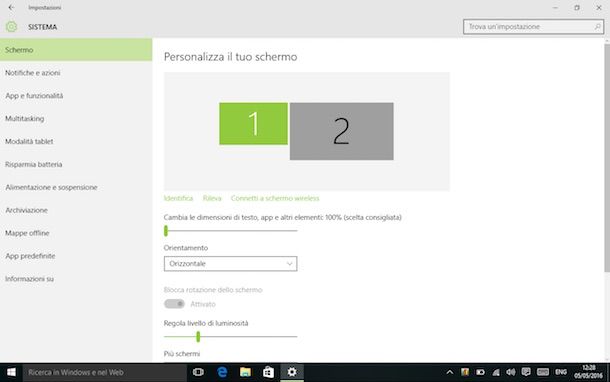610x382 pixels.
Task: Open the Orientamento dropdown showing Orizzontale
Action: click(x=230, y=263)
